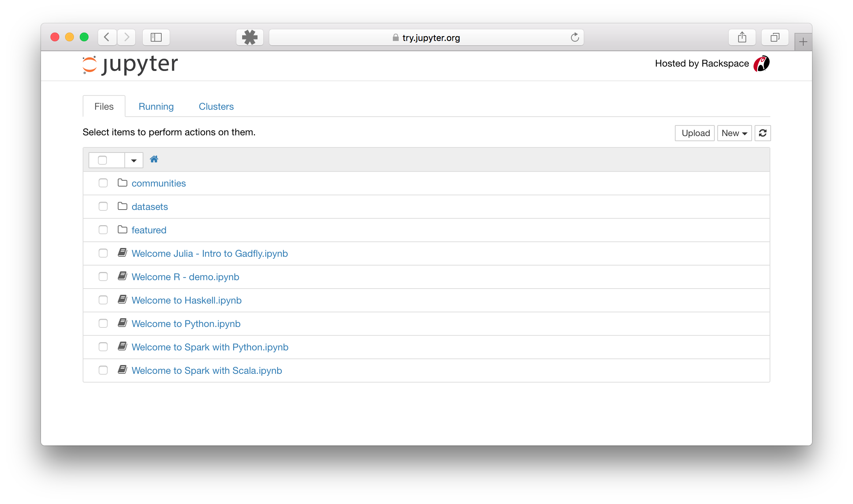
Task: Click the notebook icon for Welcome to Haskell
Action: [x=123, y=300]
